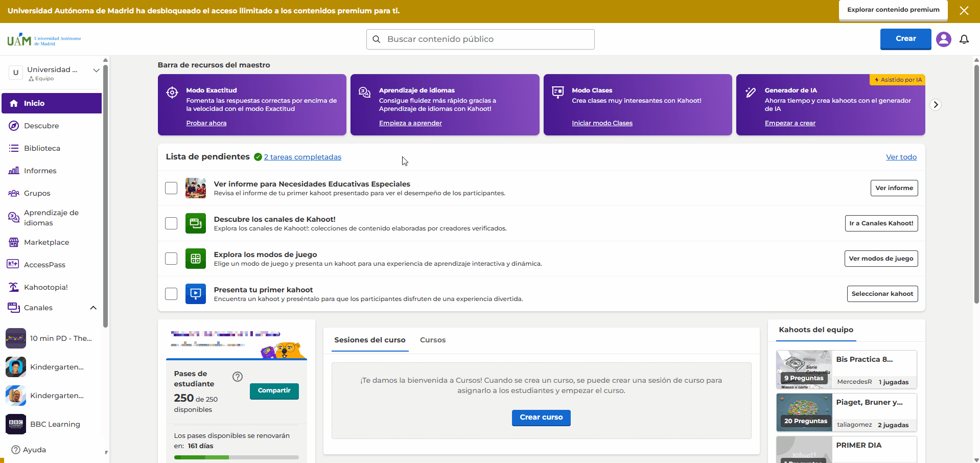Click the Crear curso button
The height and width of the screenshot is (463, 980).
541,418
